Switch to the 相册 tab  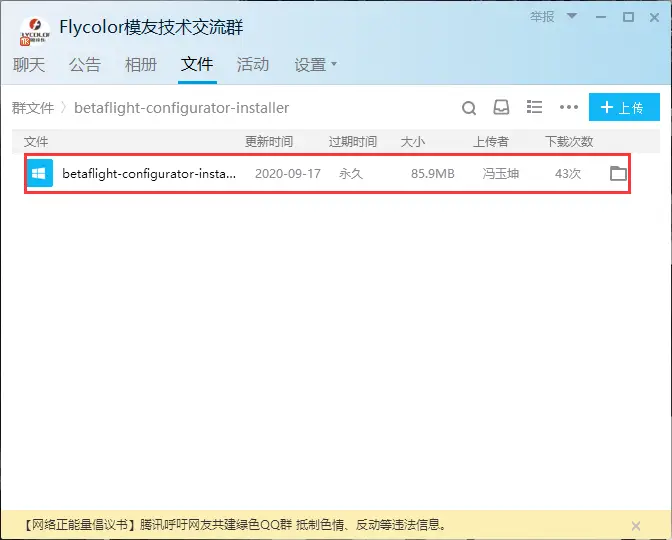pos(141,65)
